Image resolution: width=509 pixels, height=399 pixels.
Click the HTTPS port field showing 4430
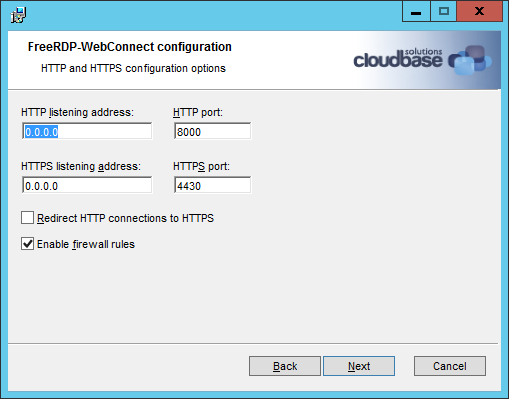pyautogui.click(x=212, y=185)
